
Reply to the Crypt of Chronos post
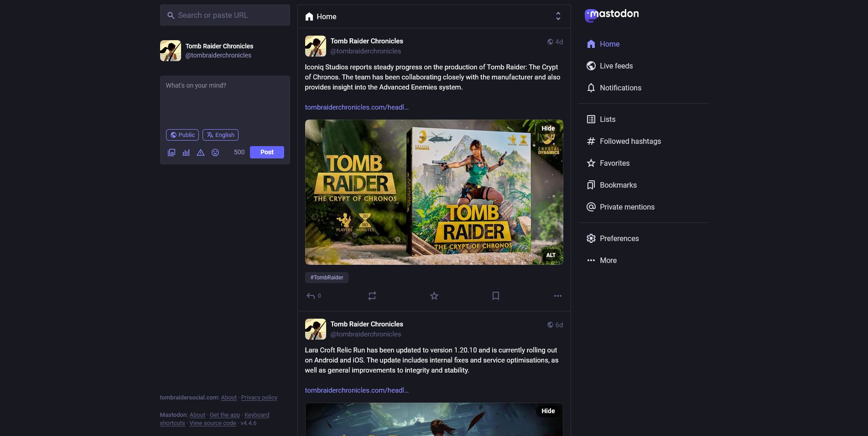pyautogui.click(x=311, y=296)
